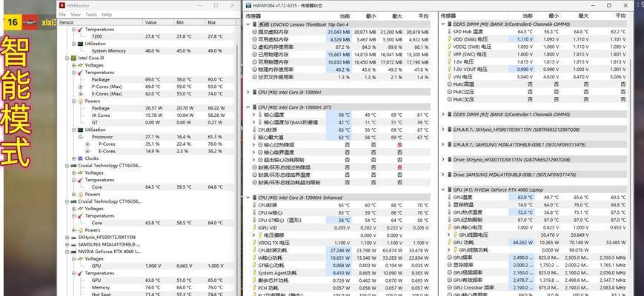Expand the 电压偏移 row
Screen dimensions: 644x296
pos(254,235)
